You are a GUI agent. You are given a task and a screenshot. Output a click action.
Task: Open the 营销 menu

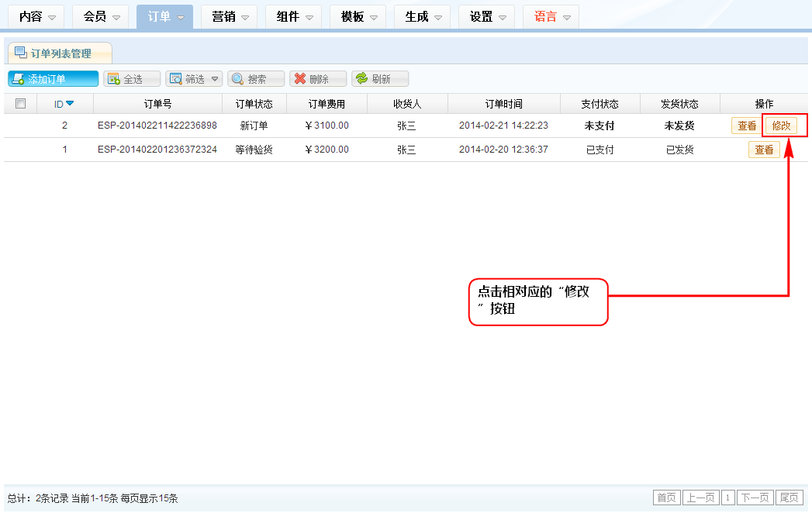230,17
